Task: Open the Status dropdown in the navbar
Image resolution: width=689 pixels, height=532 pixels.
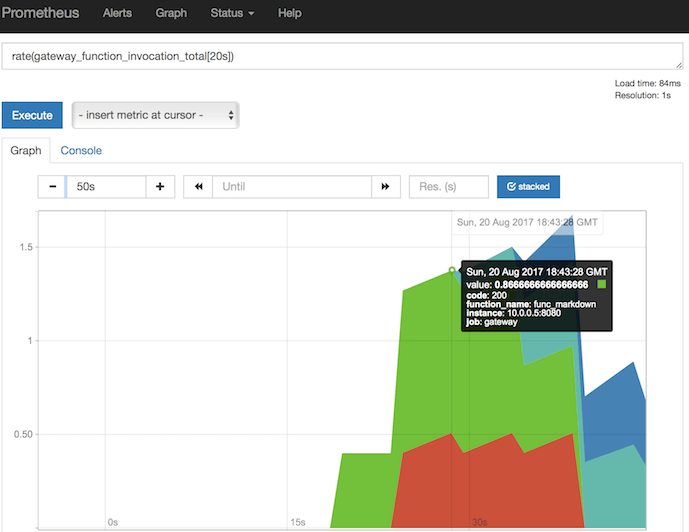Action: tap(232, 14)
